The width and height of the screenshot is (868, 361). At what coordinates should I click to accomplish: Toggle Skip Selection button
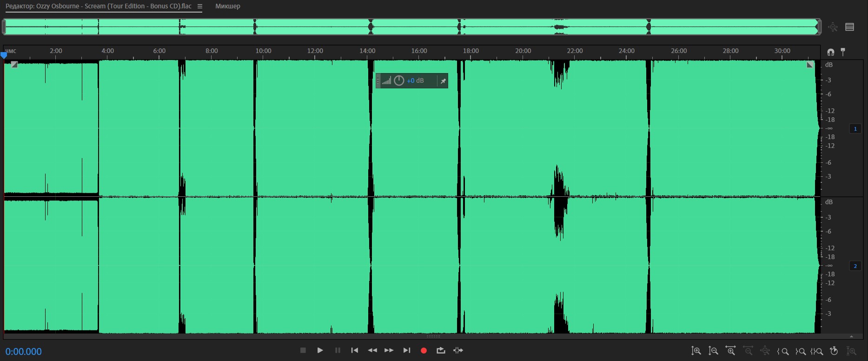click(x=458, y=350)
